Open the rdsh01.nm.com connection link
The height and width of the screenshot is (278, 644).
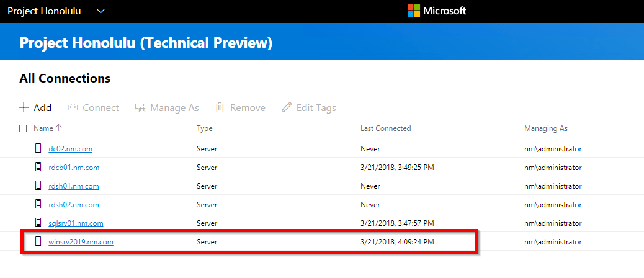click(x=73, y=186)
